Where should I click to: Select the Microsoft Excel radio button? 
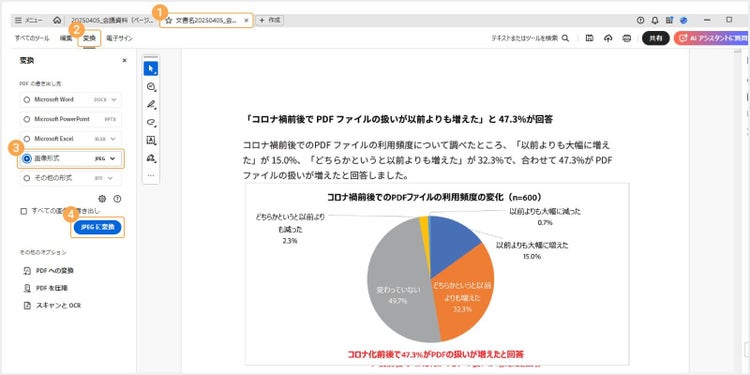26,139
